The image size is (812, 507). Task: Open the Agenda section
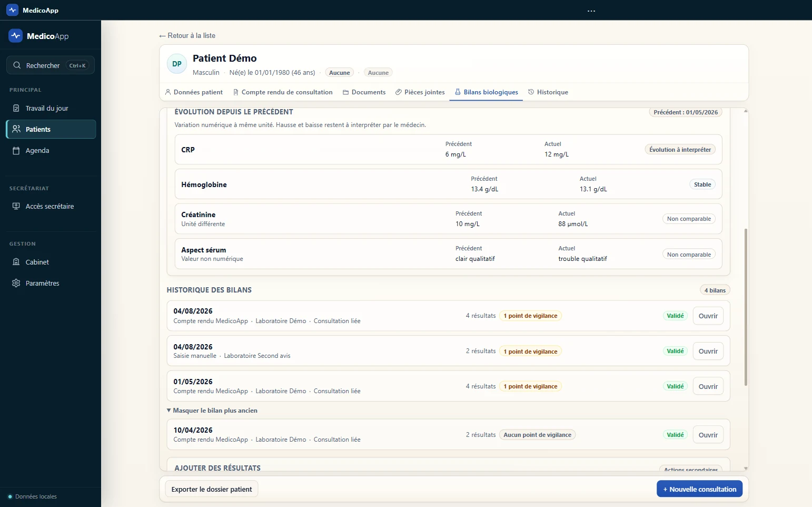coord(51,150)
